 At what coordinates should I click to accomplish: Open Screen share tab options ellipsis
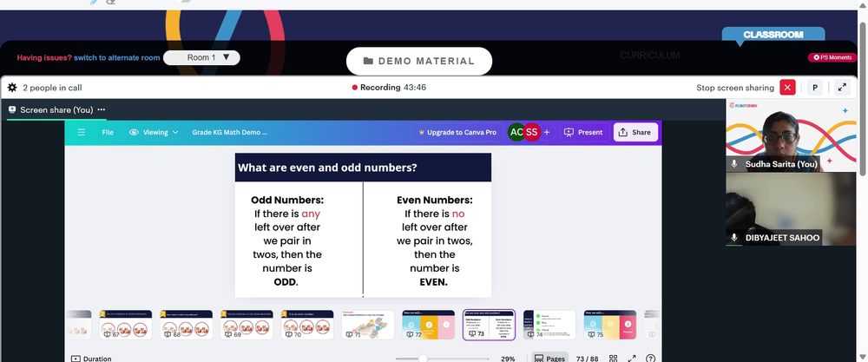102,109
